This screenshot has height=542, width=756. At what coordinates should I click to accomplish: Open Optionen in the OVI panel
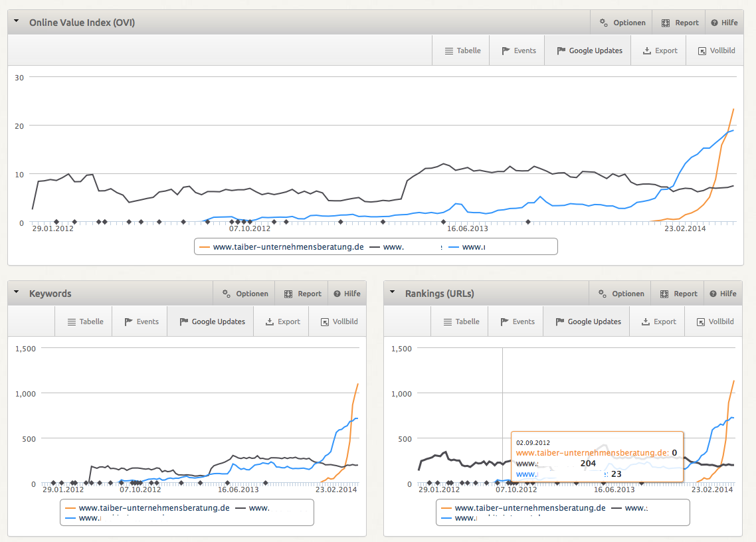[622, 23]
